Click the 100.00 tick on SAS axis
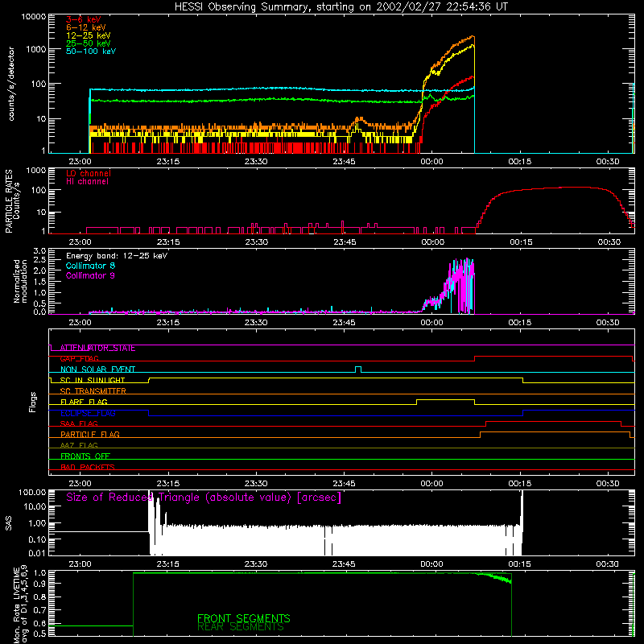 tap(32, 493)
